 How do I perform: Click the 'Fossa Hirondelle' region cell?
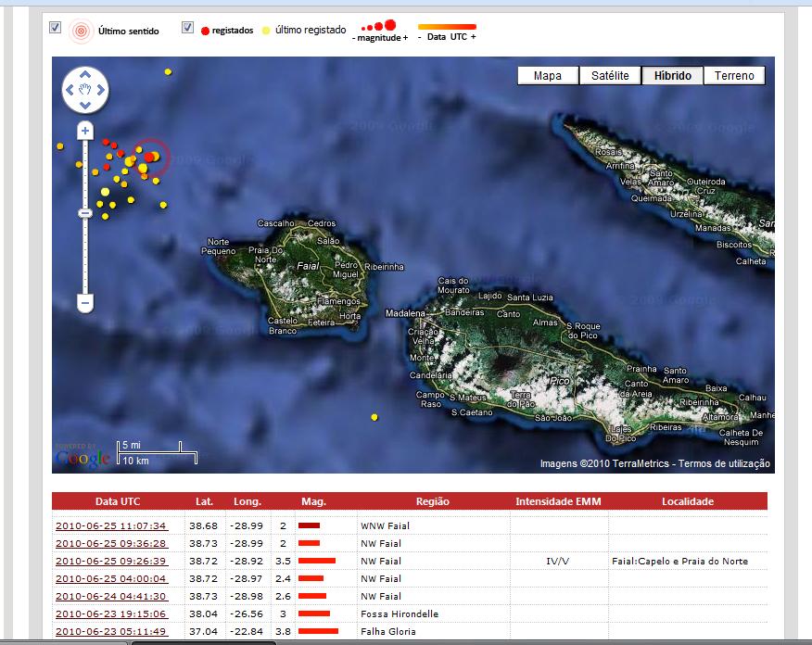click(400, 613)
